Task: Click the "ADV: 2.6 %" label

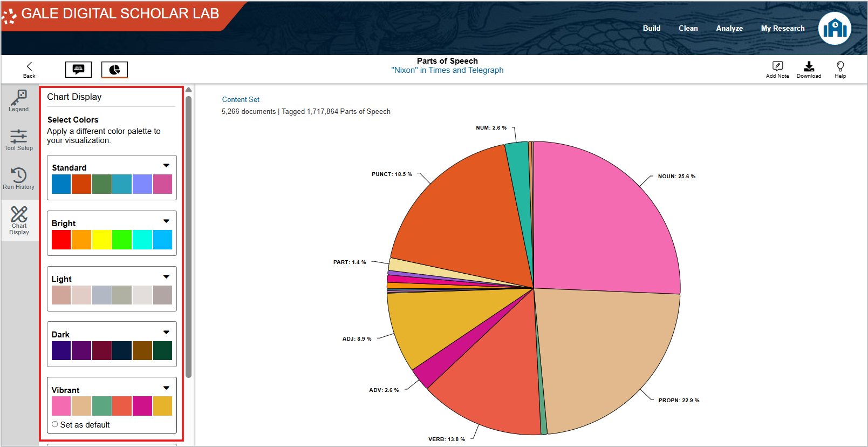Action: click(384, 390)
